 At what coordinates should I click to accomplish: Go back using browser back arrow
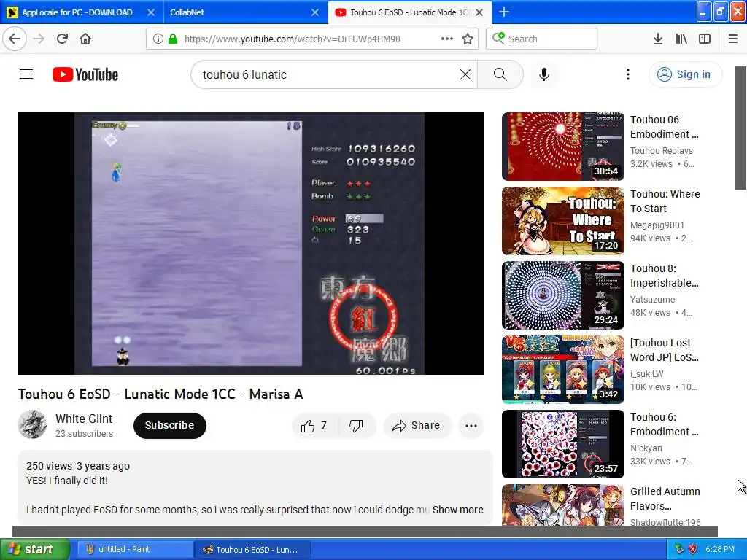coord(15,39)
